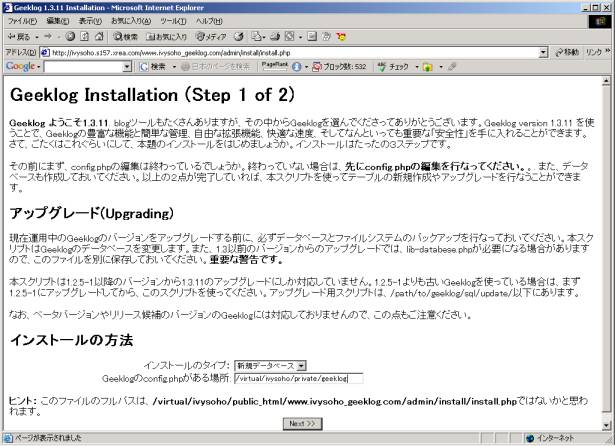
Task: Open the View (表示) menu
Action: click(90, 21)
